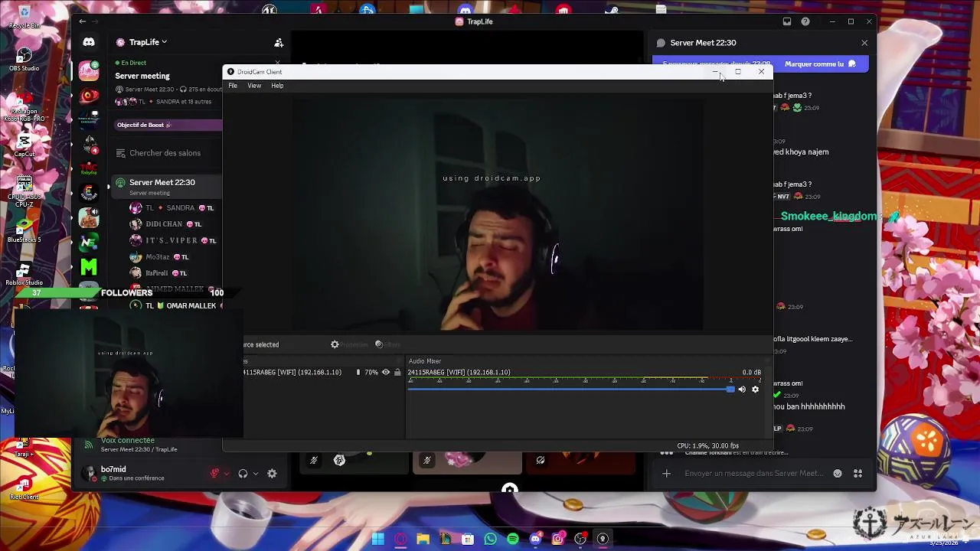980x551 pixels.
Task: Expand the arrow beside headphones icon
Action: [x=256, y=474]
